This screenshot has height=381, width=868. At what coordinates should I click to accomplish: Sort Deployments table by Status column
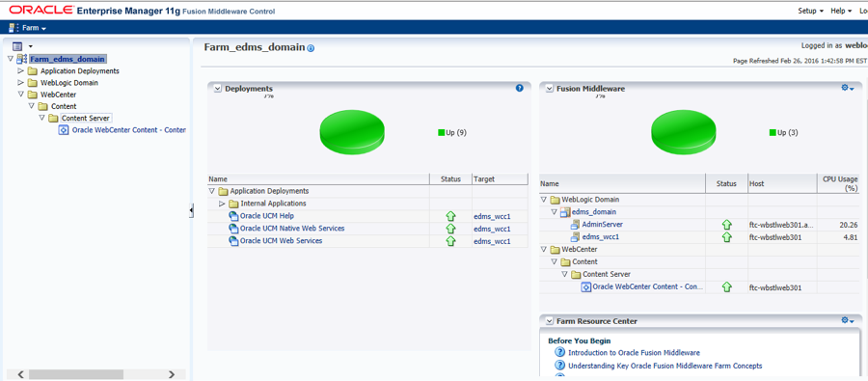450,178
